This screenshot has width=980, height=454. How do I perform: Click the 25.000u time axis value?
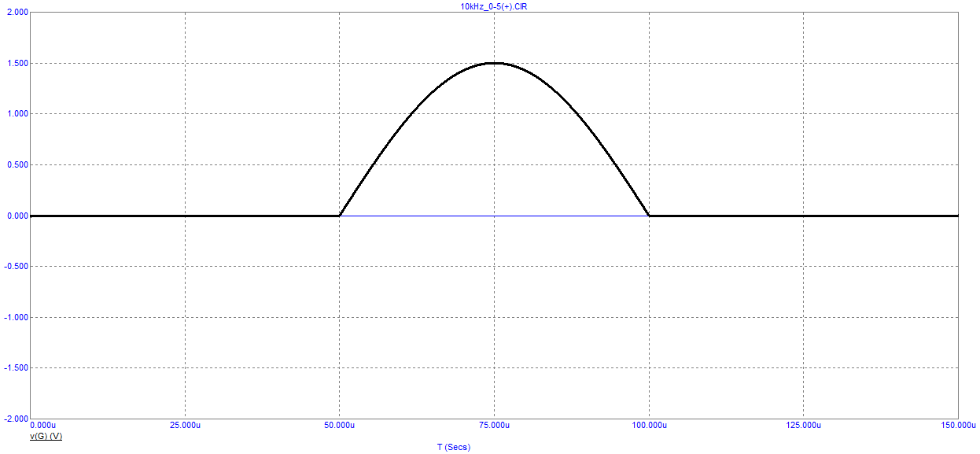click(x=185, y=426)
